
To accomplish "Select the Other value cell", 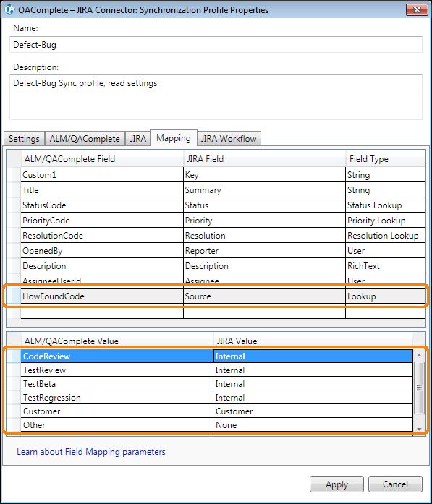I will pos(117,425).
